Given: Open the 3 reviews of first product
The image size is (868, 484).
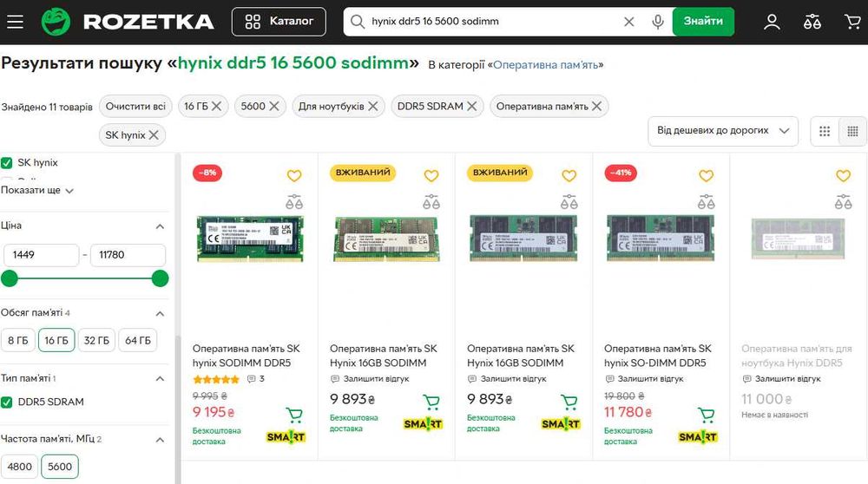Looking at the screenshot, I should pyautogui.click(x=256, y=379).
